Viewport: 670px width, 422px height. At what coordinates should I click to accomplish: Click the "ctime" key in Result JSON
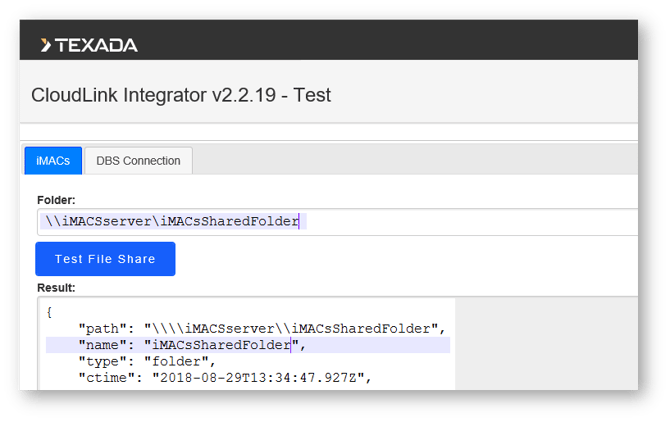coord(106,377)
